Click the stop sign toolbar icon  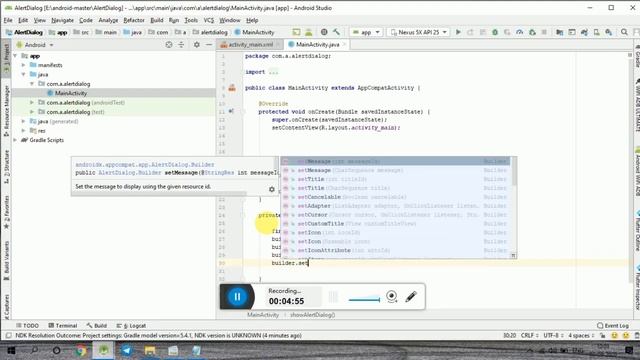(324, 32)
